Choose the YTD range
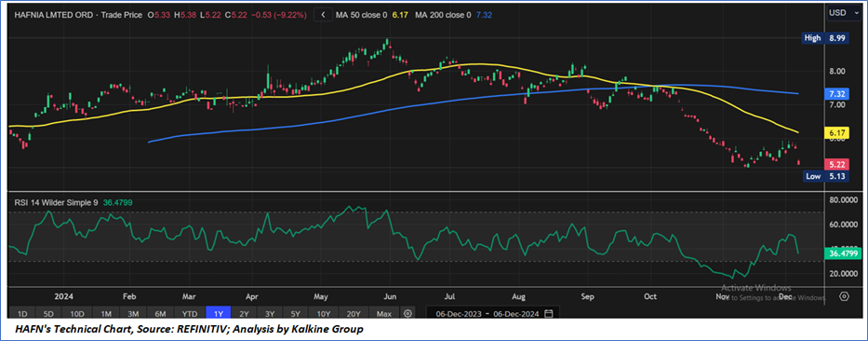 pos(189,314)
